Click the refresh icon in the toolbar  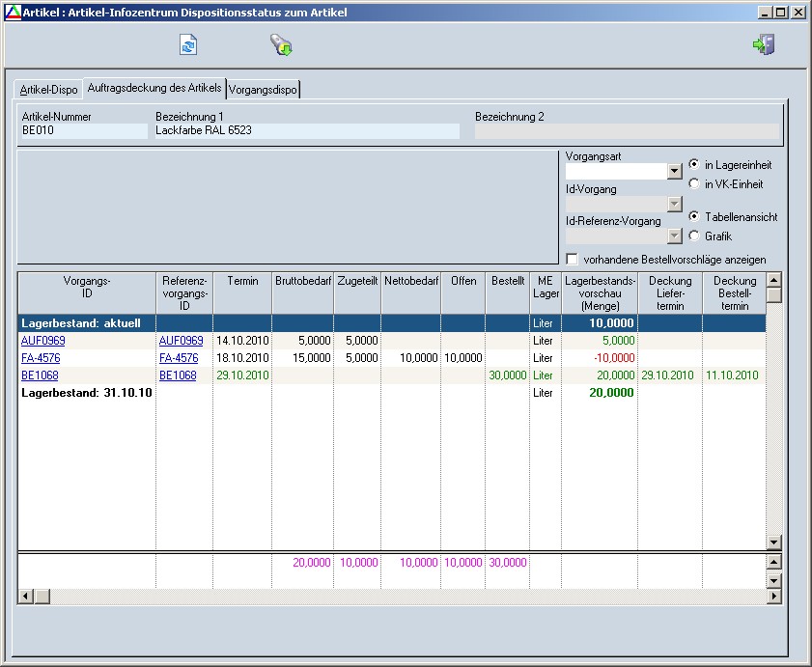click(x=188, y=44)
